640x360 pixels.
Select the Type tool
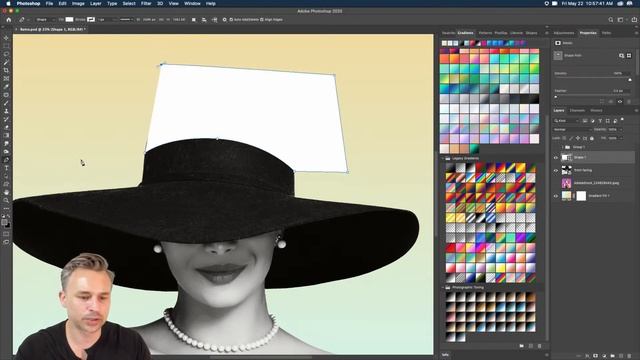tap(6, 168)
